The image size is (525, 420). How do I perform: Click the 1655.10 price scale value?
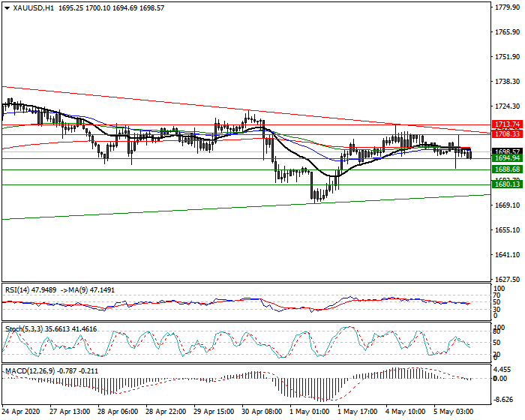(x=507, y=230)
